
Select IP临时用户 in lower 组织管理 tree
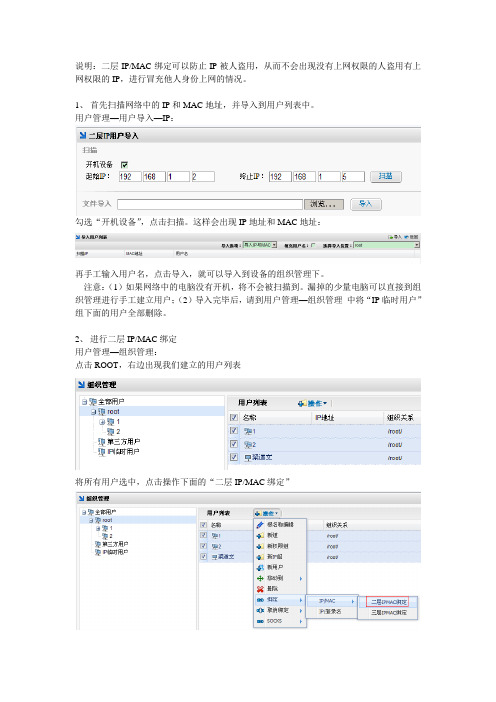tap(115, 552)
